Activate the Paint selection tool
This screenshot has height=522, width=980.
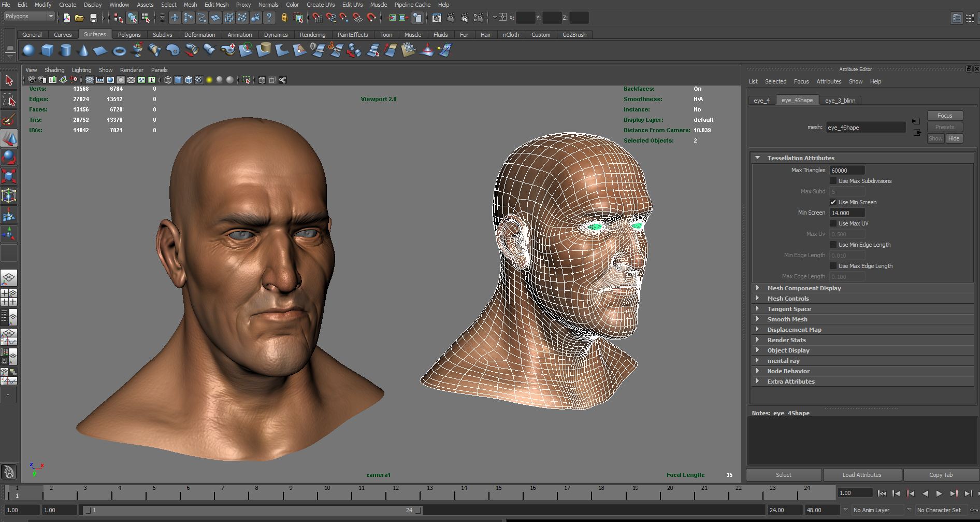click(9, 119)
